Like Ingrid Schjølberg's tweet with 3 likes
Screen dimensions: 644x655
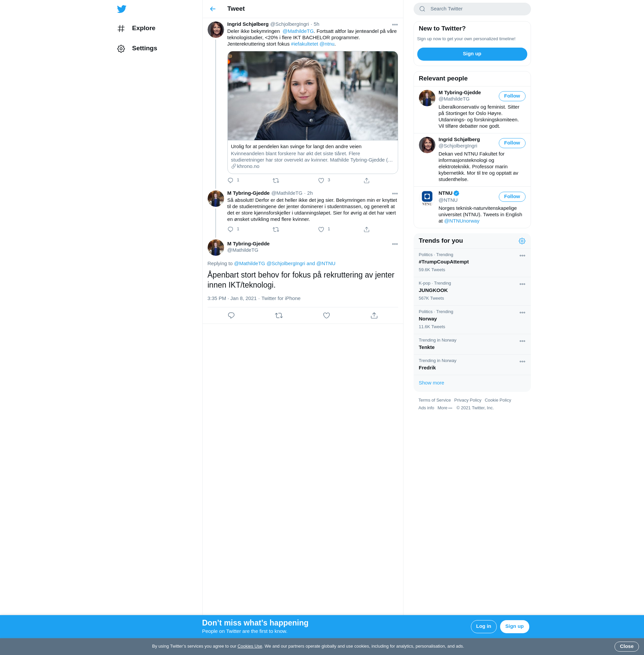tap(321, 180)
